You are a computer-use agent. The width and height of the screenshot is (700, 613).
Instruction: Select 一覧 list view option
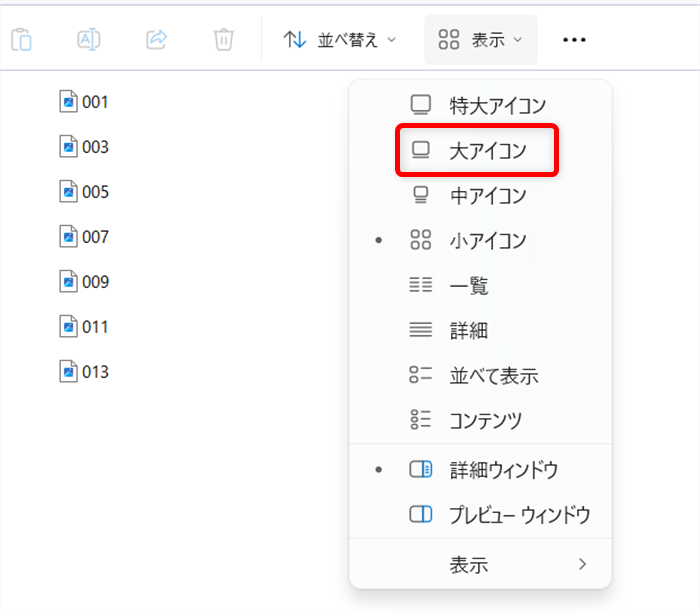point(480,285)
